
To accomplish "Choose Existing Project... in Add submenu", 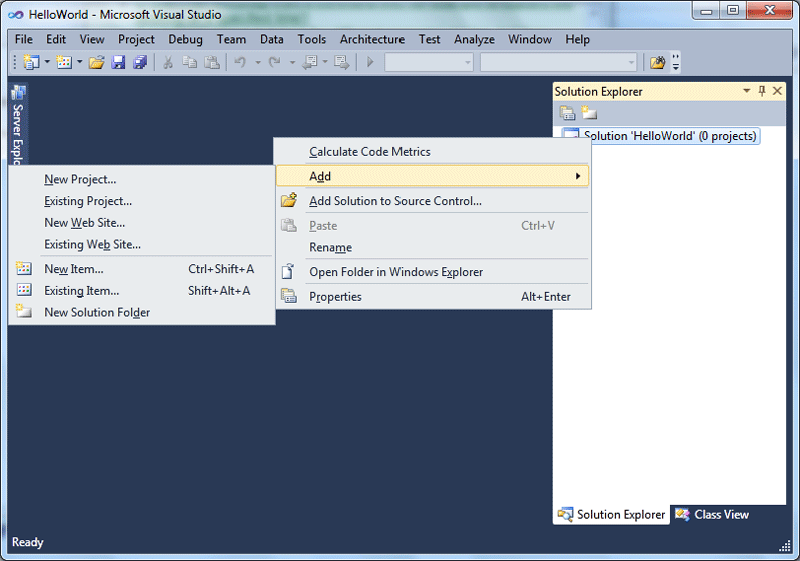I will pos(142,201).
